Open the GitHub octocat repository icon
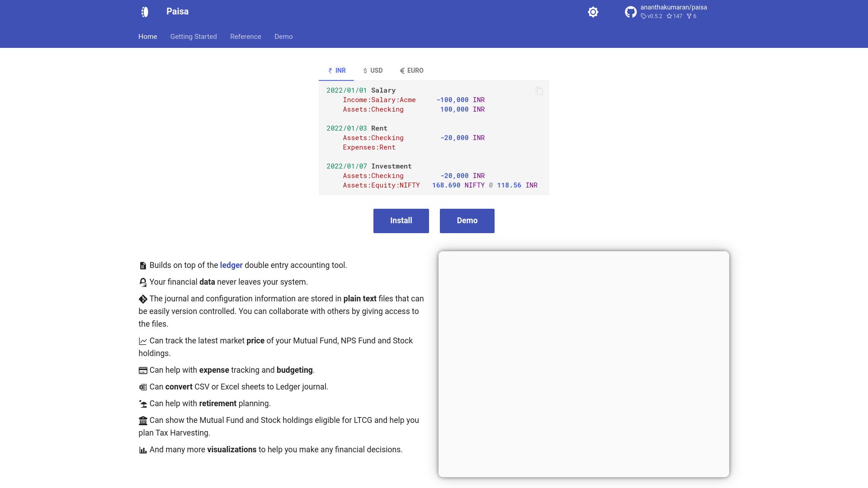868x488 pixels. (631, 12)
